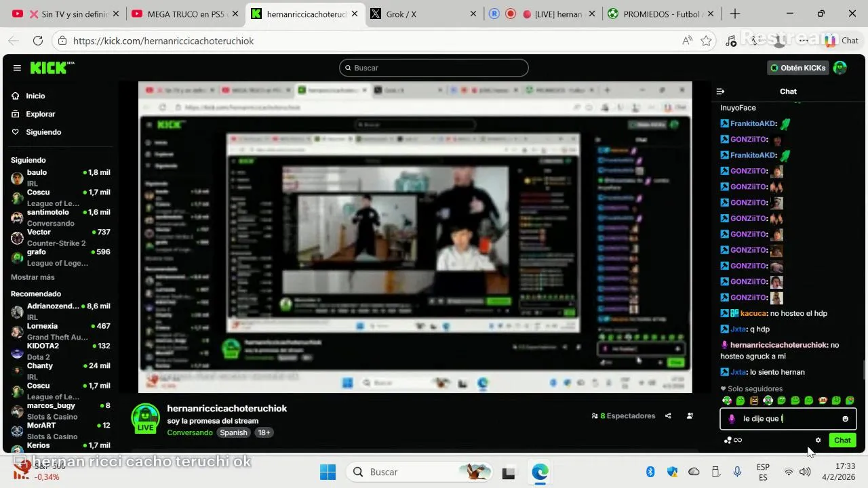Go back in browser

pos(14,41)
